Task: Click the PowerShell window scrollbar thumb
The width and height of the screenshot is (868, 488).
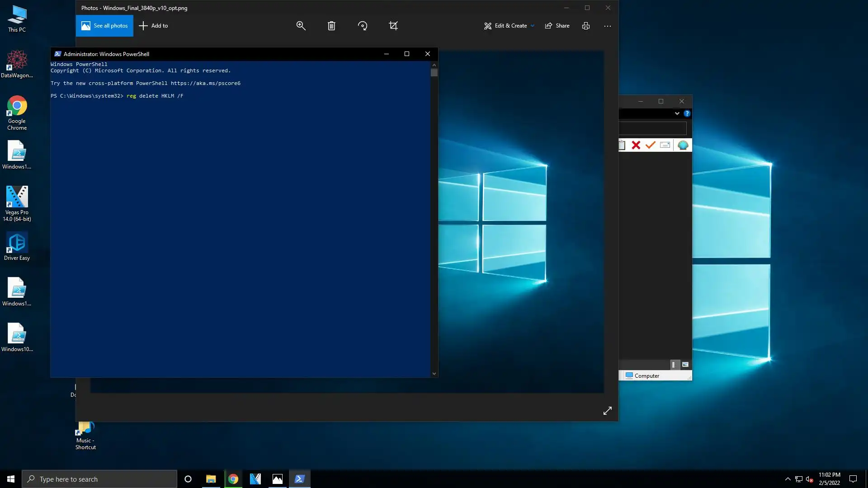Action: 434,73
